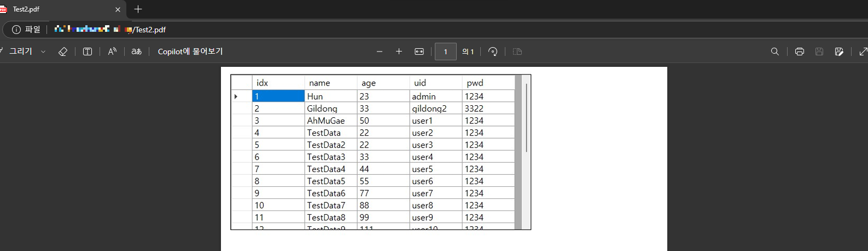Click the name cell TestData8

pyautogui.click(x=331, y=217)
